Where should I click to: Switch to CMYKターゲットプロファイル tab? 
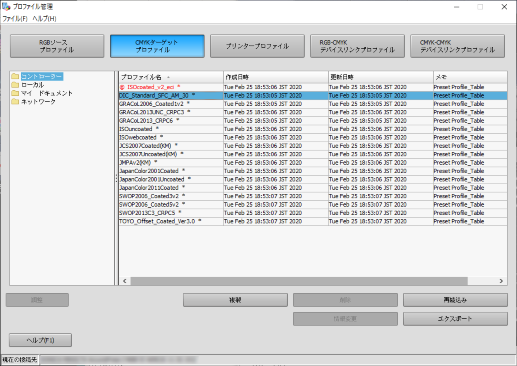(x=157, y=46)
